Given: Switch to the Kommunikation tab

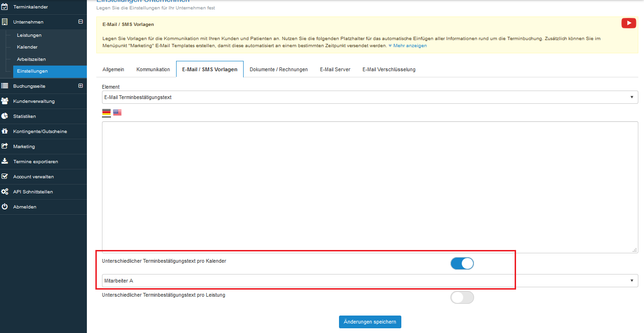Looking at the screenshot, I should coord(153,69).
